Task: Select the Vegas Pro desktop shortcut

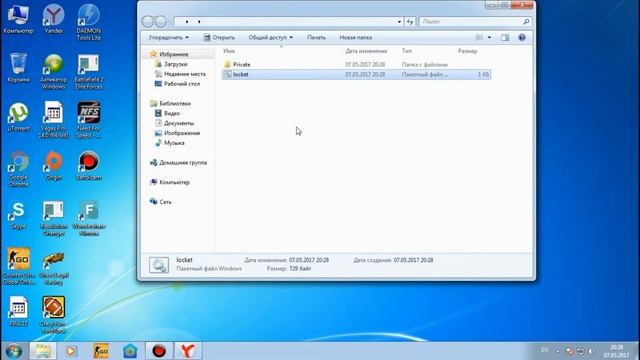Action: click(53, 120)
